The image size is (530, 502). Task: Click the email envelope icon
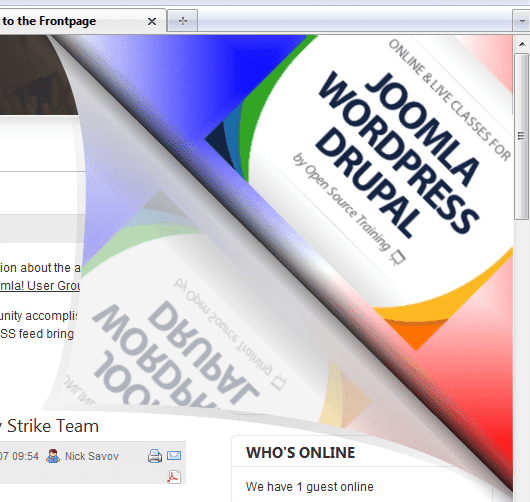[174, 455]
